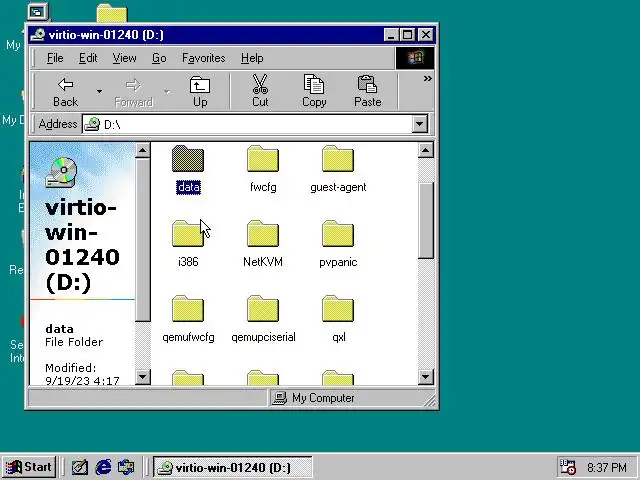The height and width of the screenshot is (480, 640).
Task: Click the NetKVM name label
Action: point(263,262)
